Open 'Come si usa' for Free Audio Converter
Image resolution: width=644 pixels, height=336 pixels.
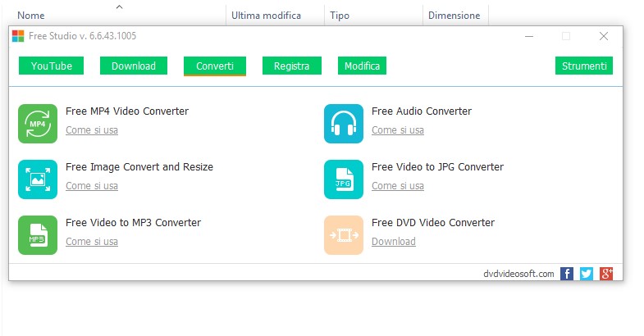pyautogui.click(x=398, y=130)
